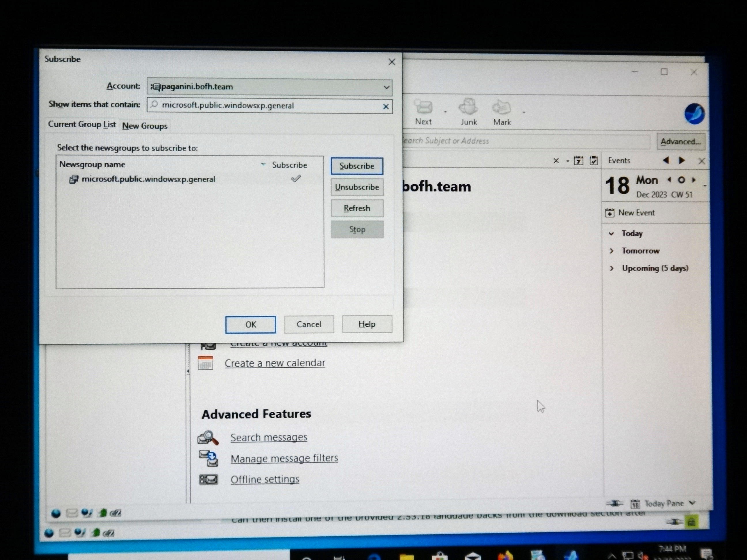Toggle the subscribe checkmark for microsoft.public.windowsxp.general
Screen dimensions: 747x560
coord(296,179)
